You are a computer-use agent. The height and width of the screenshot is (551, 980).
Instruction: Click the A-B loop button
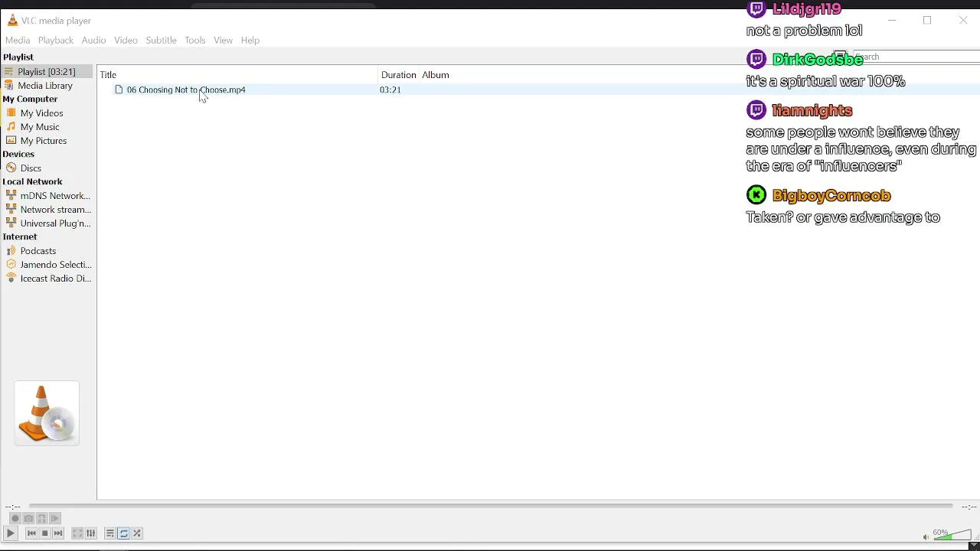tap(42, 518)
